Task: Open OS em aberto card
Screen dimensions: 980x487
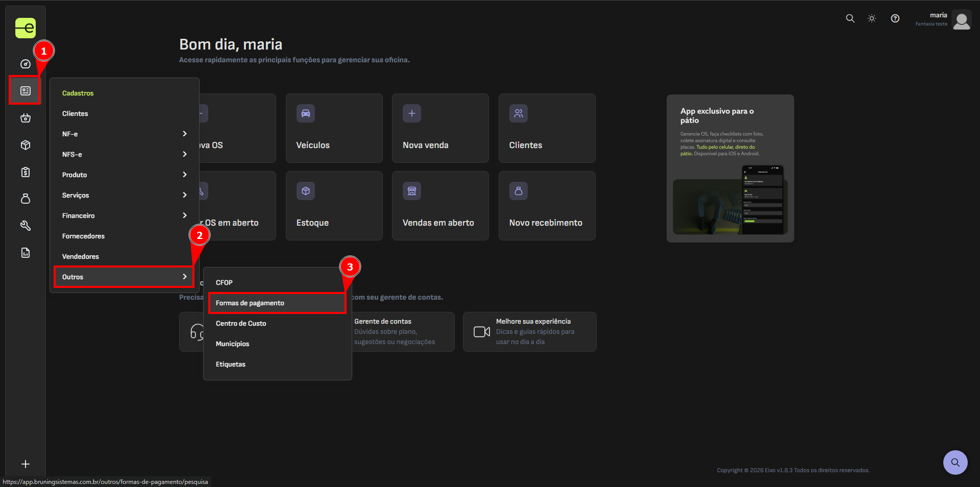Action: click(238, 206)
